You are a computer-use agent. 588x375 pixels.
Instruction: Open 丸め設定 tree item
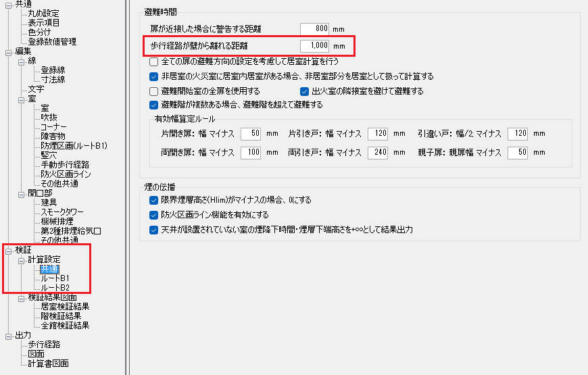(x=43, y=14)
